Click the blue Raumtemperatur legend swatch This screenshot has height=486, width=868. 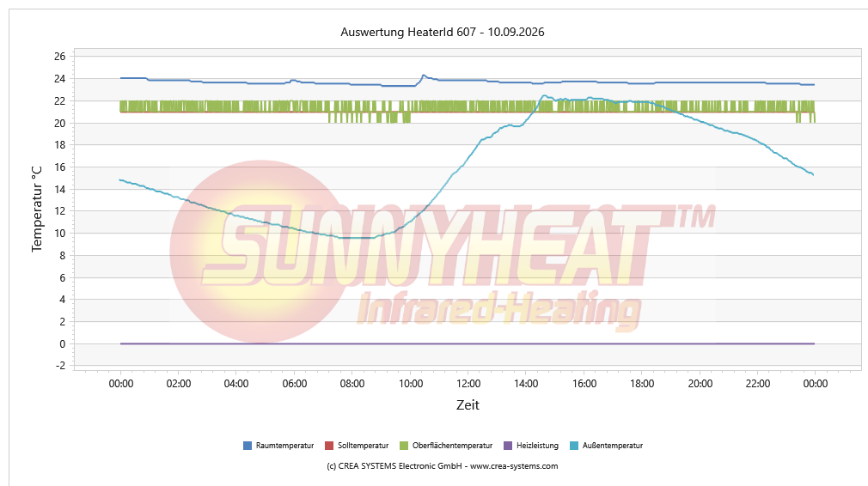248,446
